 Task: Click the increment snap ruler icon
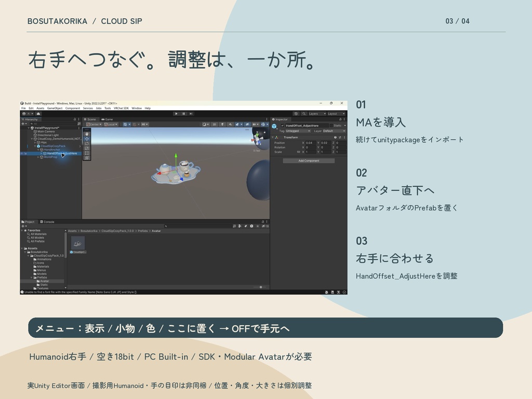click(x=144, y=125)
